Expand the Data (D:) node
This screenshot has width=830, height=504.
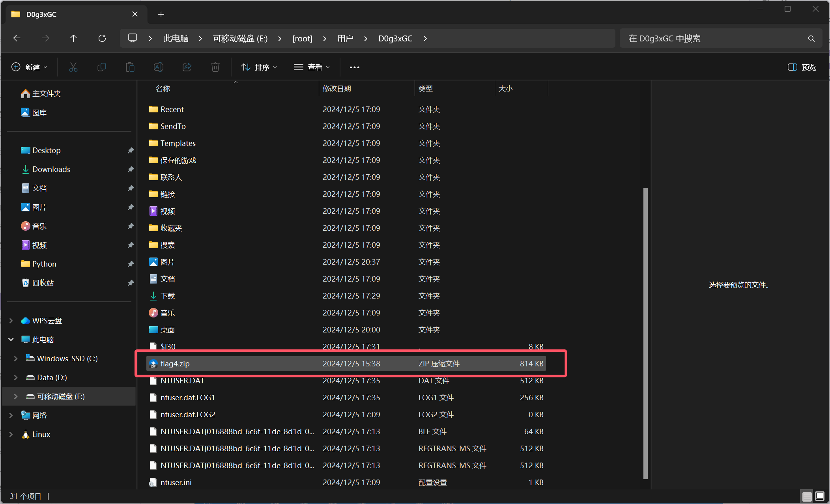pos(16,377)
